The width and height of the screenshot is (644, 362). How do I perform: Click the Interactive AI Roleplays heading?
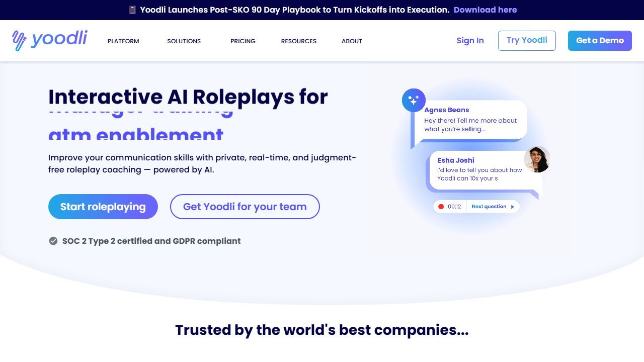(x=188, y=97)
